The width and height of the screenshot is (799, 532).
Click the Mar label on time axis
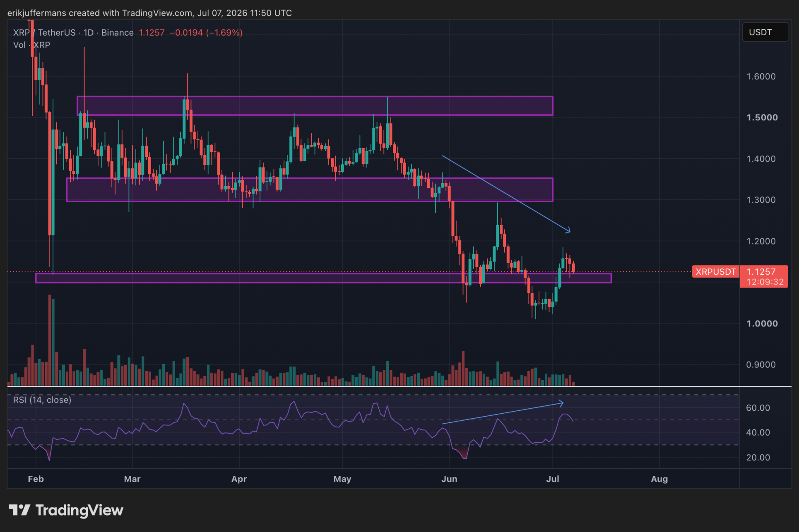pos(132,479)
